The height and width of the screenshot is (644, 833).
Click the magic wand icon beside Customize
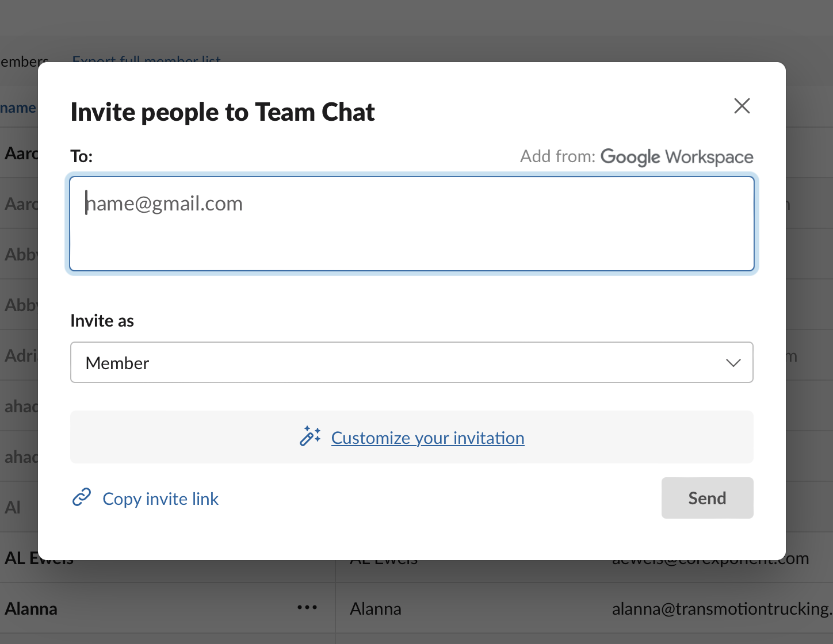click(x=310, y=436)
